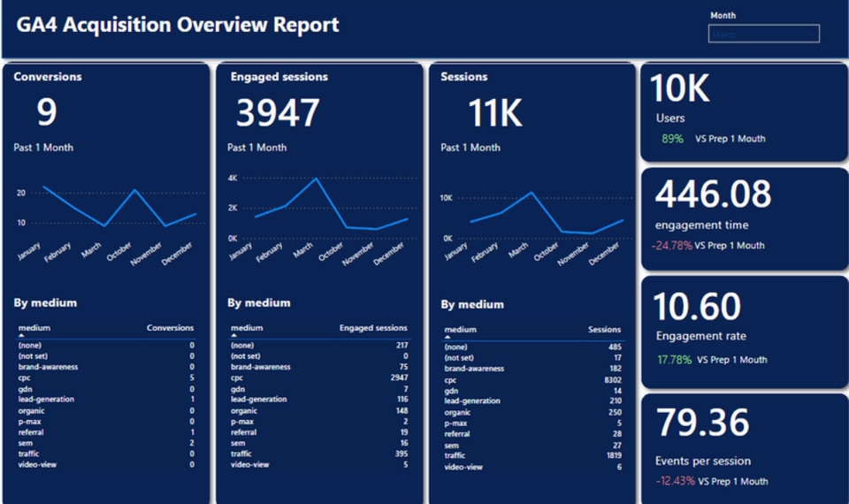Click the 250 organic sessions value
849x504 pixels.
click(x=616, y=412)
